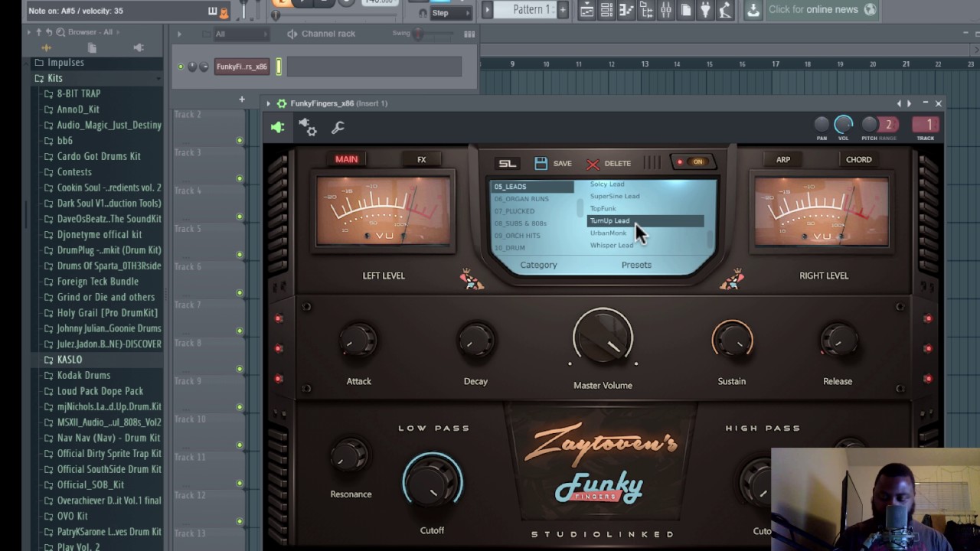Open the channel rack menu arrow

tap(179, 34)
